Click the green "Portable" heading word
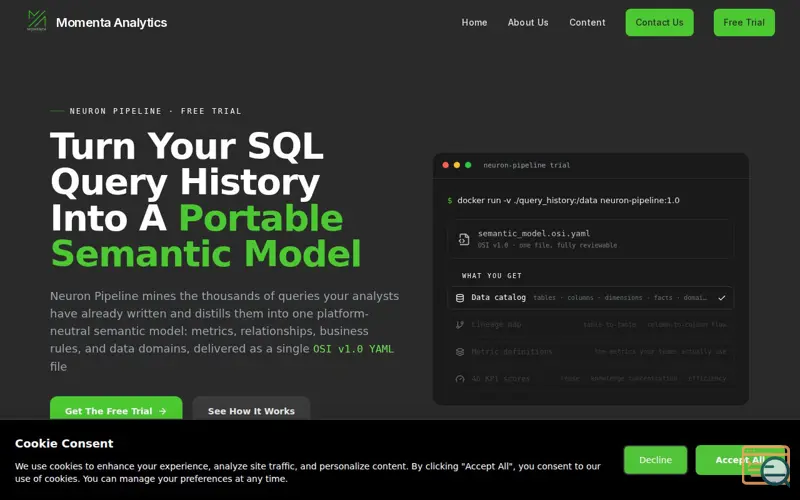The image size is (800, 500). (261, 218)
